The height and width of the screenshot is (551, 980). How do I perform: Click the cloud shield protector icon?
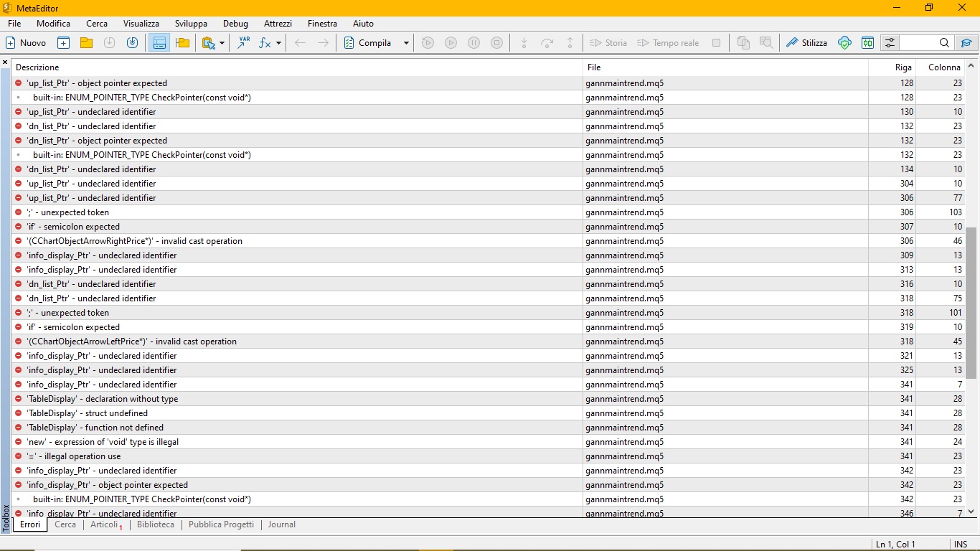click(844, 43)
